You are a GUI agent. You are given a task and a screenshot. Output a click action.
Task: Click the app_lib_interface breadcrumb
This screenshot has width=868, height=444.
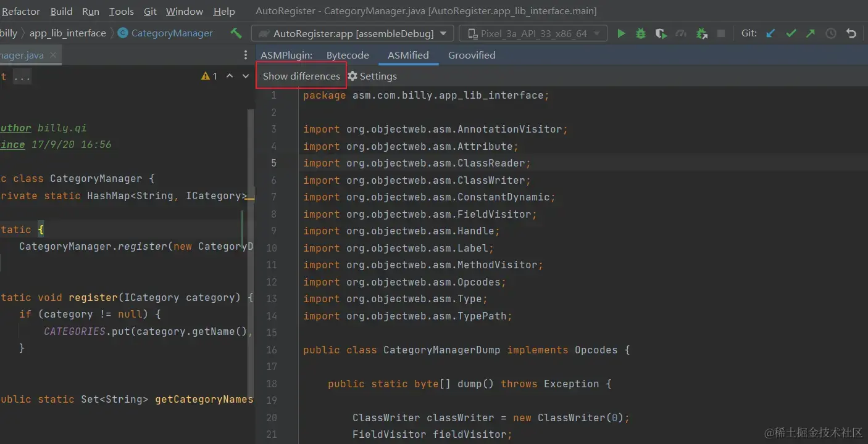click(x=68, y=33)
